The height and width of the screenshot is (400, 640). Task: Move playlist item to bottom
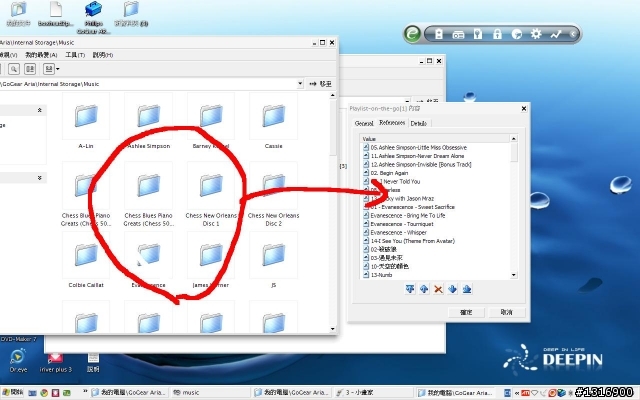coord(467,289)
